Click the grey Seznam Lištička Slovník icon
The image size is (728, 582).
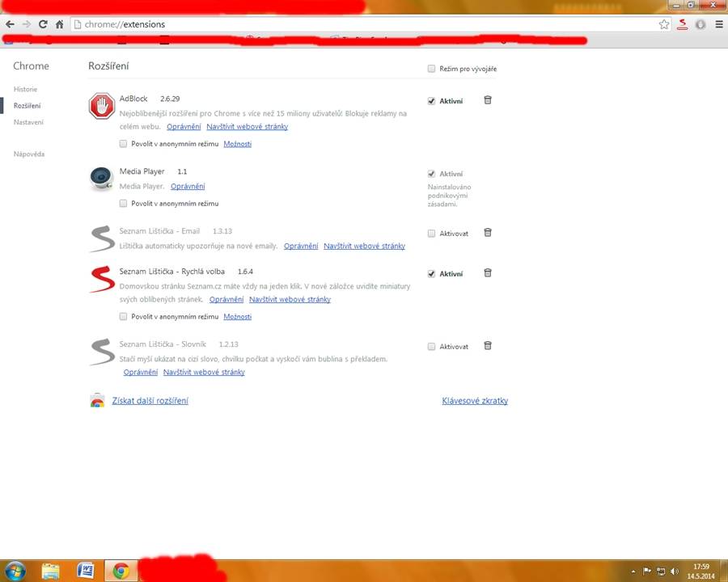102,352
